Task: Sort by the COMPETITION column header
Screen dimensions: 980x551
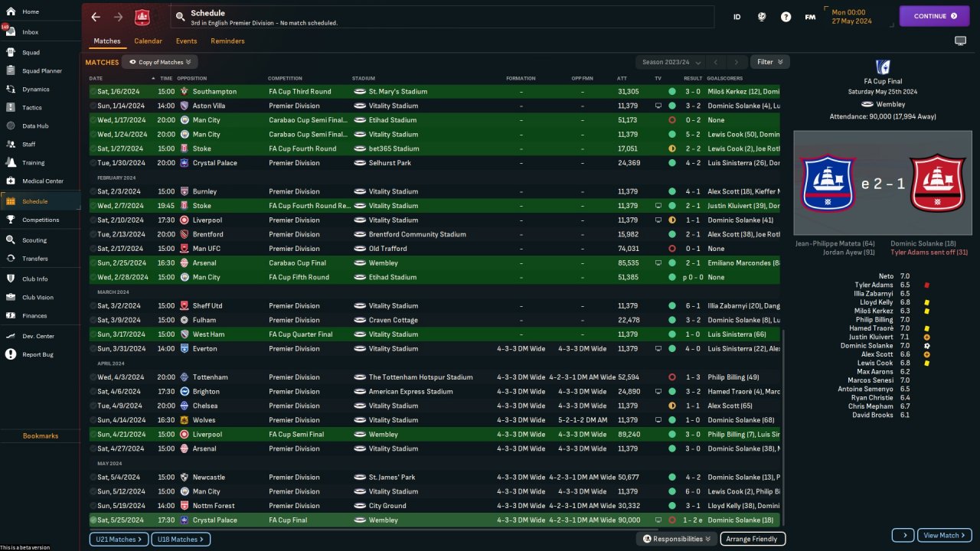Action: click(x=285, y=78)
